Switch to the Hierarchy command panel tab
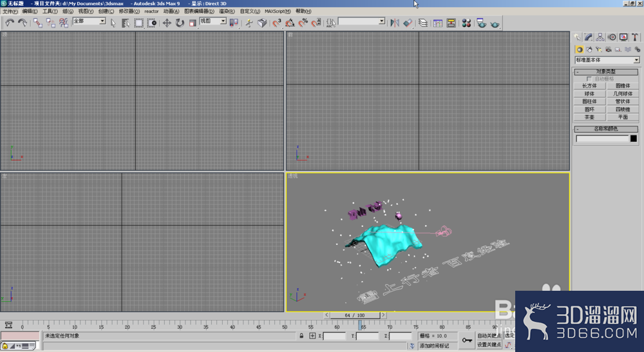The width and height of the screenshot is (644, 352). 600,37
